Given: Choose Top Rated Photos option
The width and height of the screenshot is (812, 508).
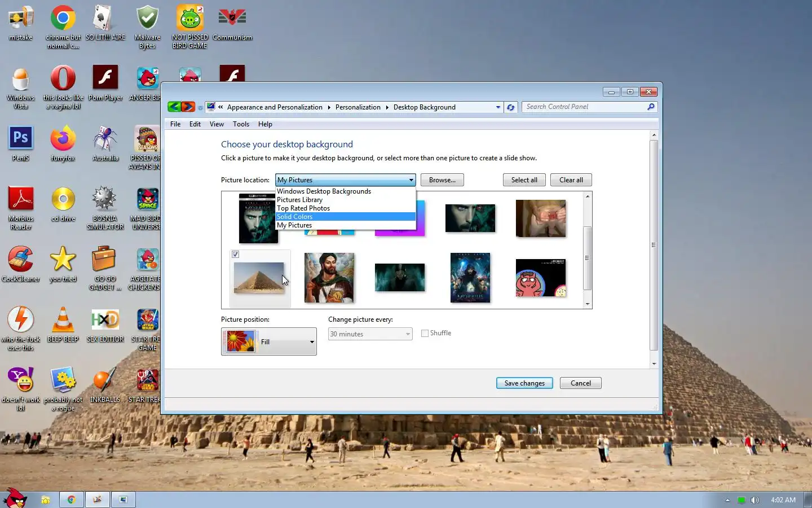Looking at the screenshot, I should [x=346, y=208].
